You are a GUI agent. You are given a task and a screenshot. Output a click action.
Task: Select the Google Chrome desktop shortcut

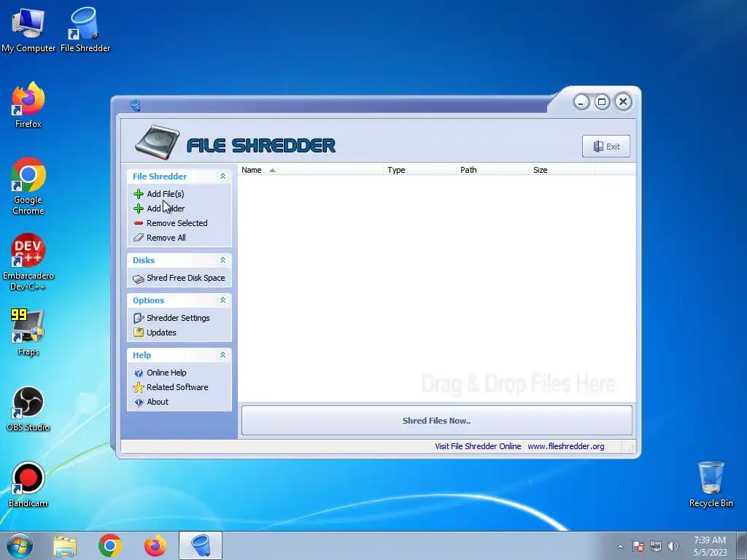[x=28, y=186]
